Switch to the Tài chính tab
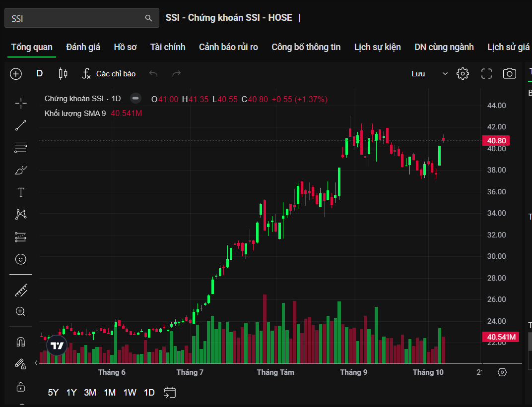Viewport: 532px width, 407px height. coord(168,47)
